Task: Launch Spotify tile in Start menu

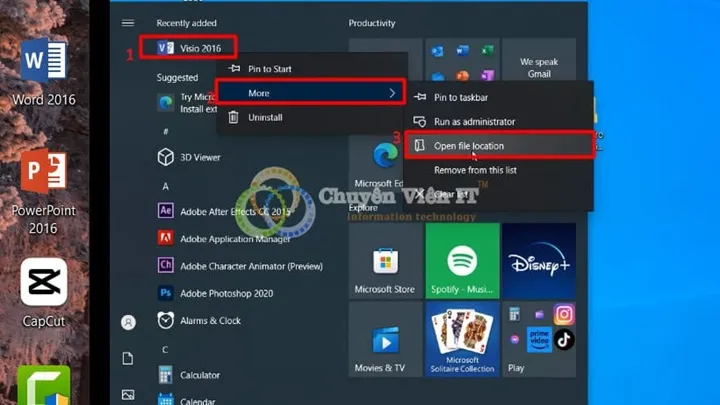Action: coord(462,260)
